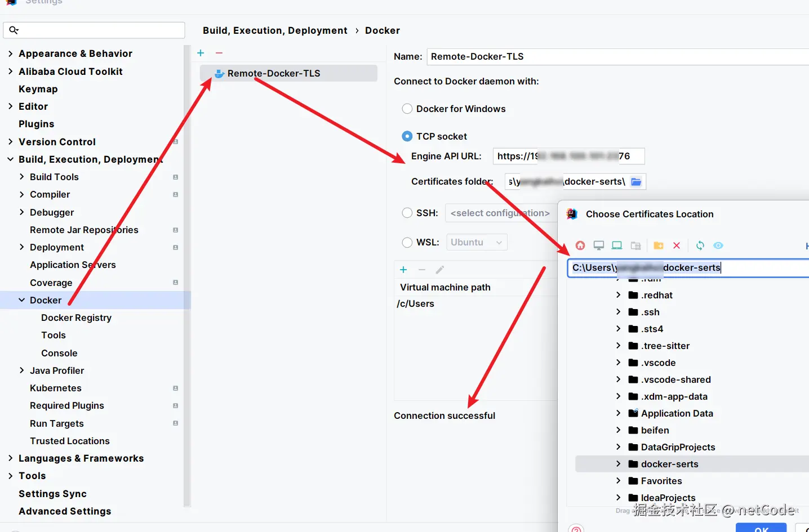Open the Coverage settings page
The image size is (809, 532).
click(x=51, y=283)
